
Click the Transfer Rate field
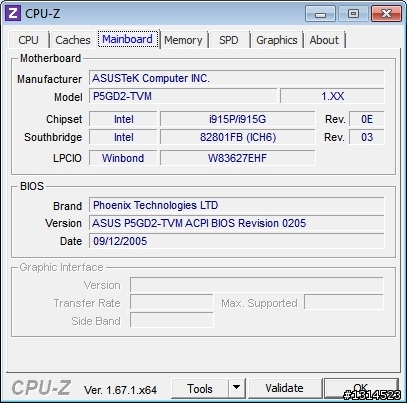172,303
